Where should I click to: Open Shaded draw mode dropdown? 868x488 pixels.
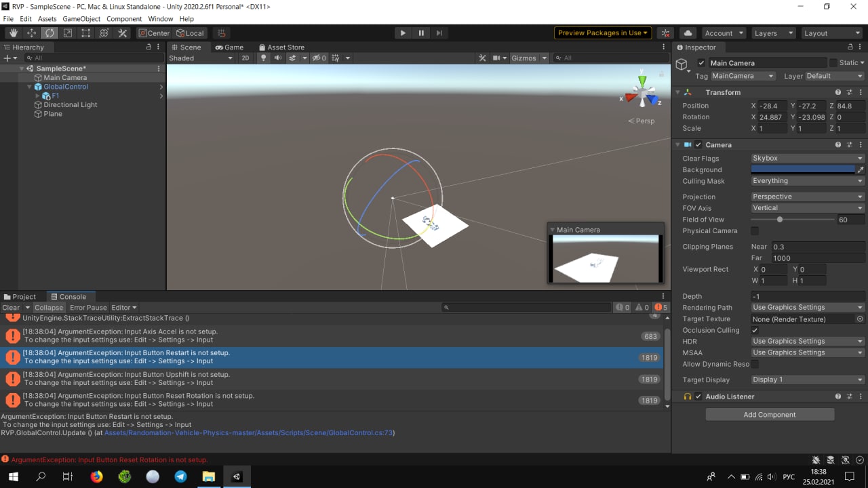201,58
